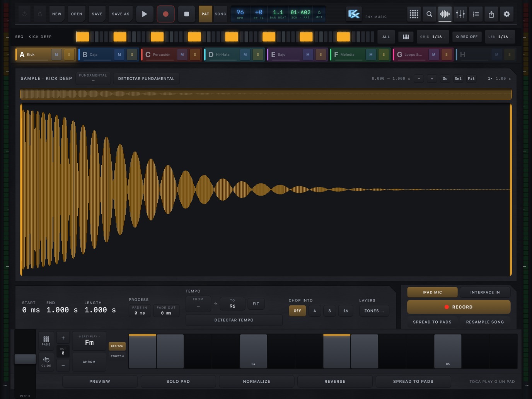Open the SCN PAT 01·A02 selector
This screenshot has height=399, width=532.
tap(300, 14)
